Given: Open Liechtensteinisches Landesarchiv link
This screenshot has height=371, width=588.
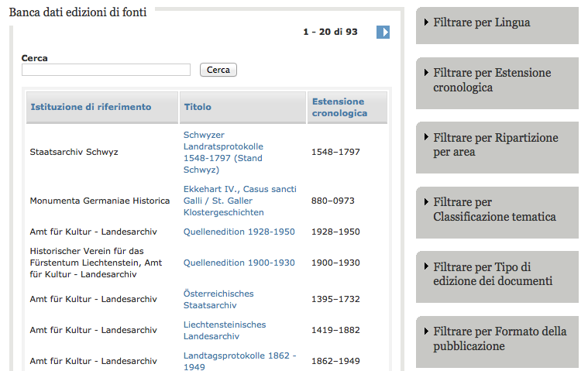Looking at the screenshot, I should [x=224, y=330].
